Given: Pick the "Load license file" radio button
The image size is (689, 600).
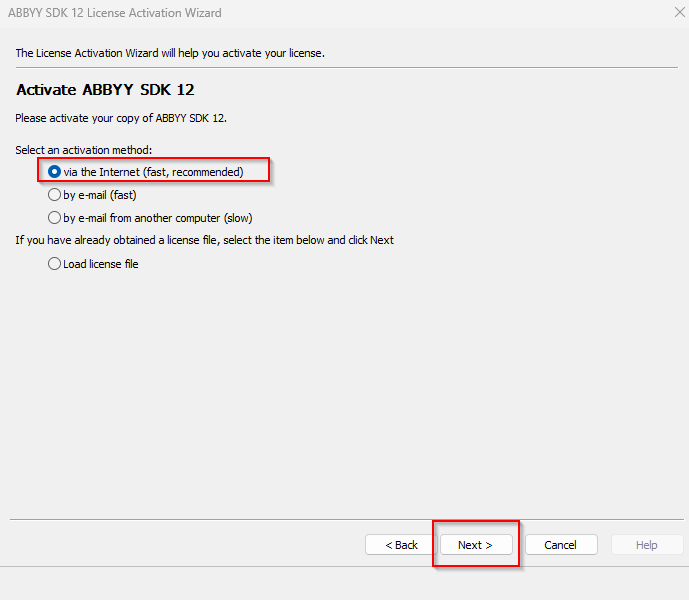Looking at the screenshot, I should [x=54, y=264].
